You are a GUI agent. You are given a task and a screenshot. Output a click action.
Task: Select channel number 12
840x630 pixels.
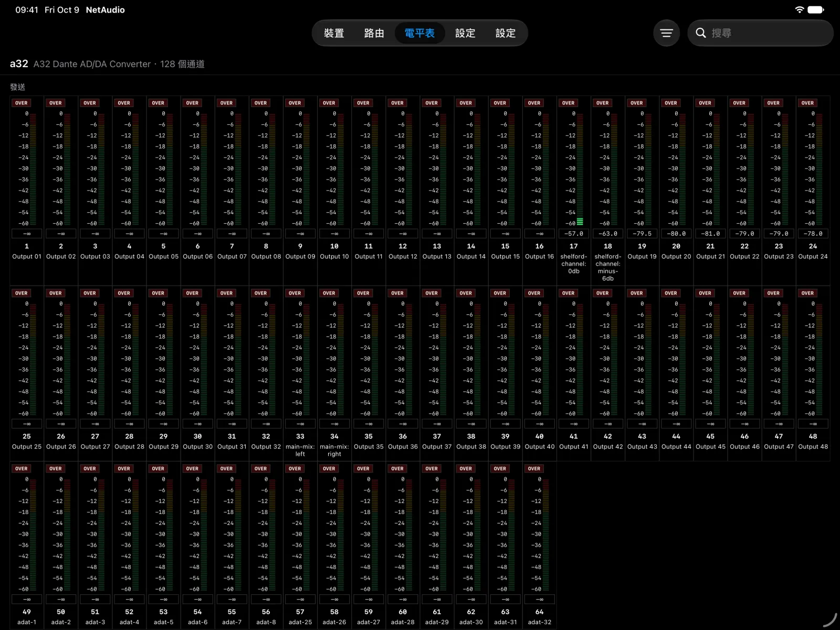tap(403, 246)
